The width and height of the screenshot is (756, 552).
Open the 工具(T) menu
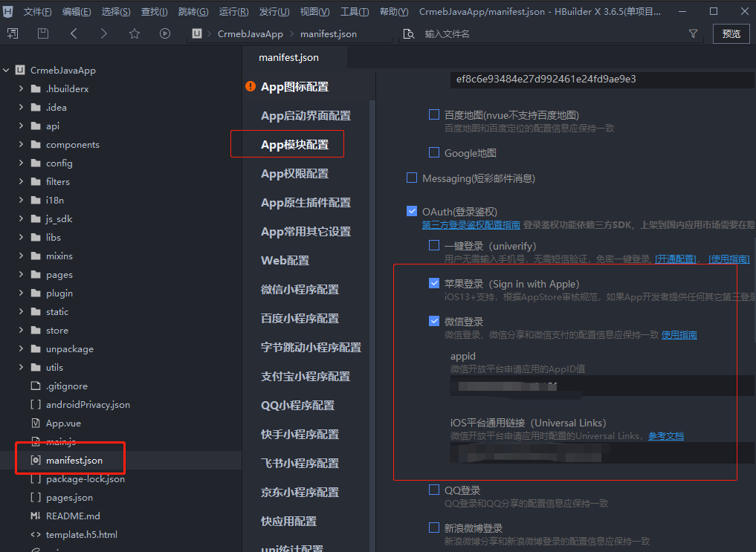tap(355, 12)
